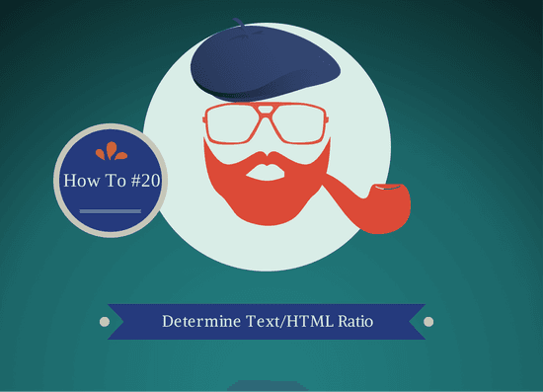Viewport: 543px width, 392px height.
Task: Click the orange splash logo in the badge
Action: coord(112,151)
